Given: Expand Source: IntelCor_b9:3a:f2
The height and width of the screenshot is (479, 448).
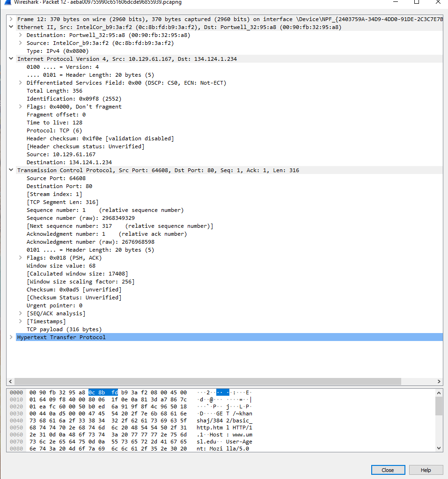Looking at the screenshot, I should point(19,43).
